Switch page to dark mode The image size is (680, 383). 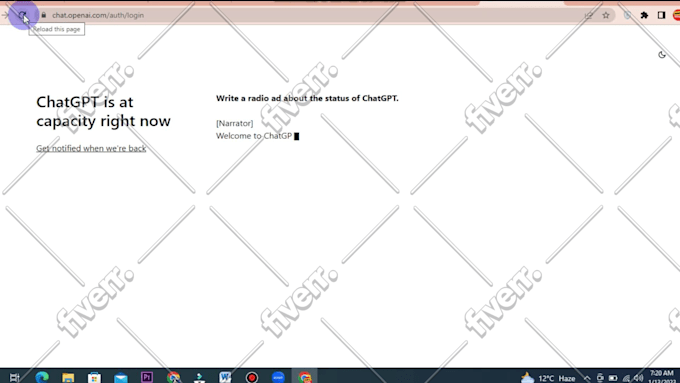[662, 55]
